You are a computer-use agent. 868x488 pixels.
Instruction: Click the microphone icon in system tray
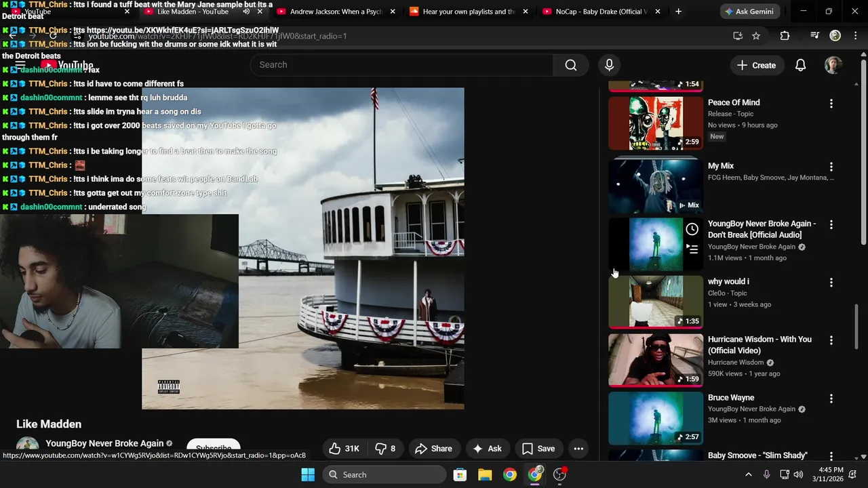point(767,474)
